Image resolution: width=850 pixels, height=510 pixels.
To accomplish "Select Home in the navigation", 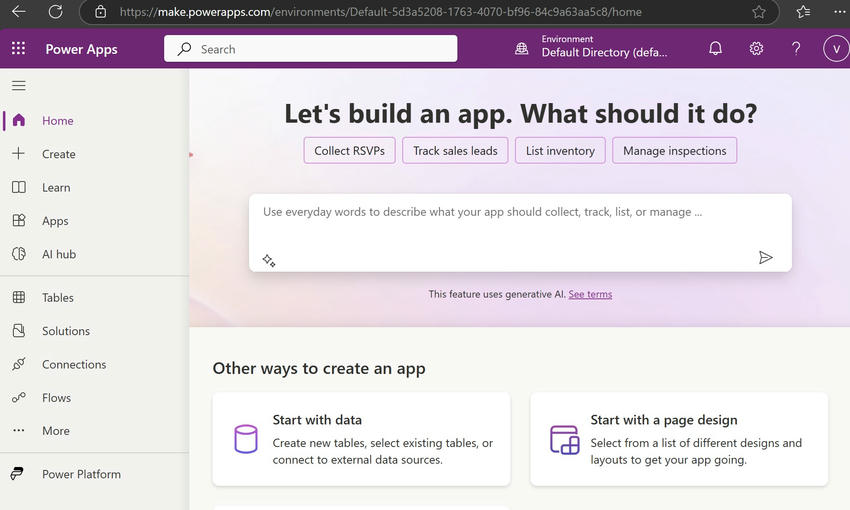I will pos(57,120).
